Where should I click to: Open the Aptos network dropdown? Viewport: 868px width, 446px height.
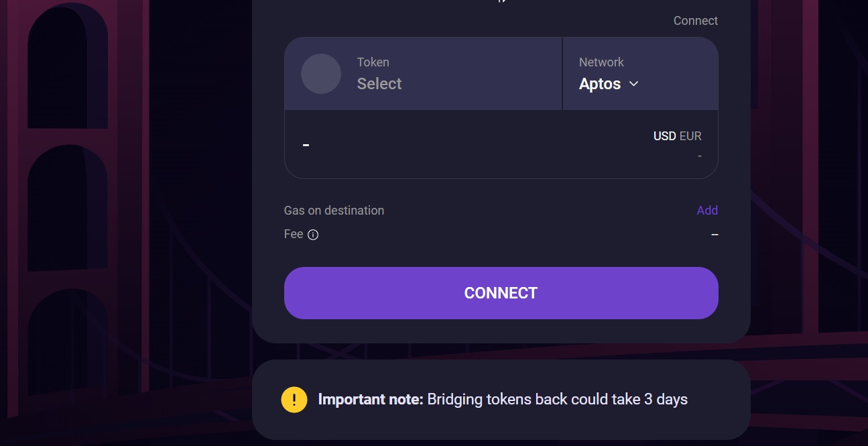(x=600, y=84)
